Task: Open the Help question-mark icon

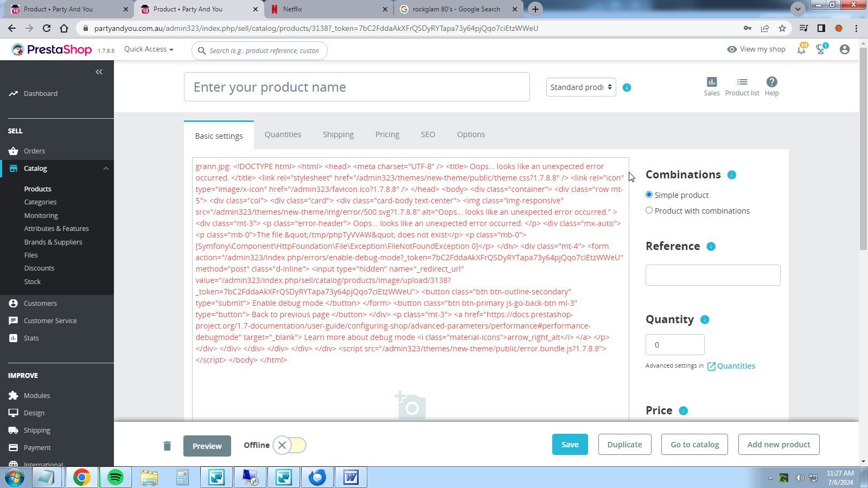Action: click(771, 86)
